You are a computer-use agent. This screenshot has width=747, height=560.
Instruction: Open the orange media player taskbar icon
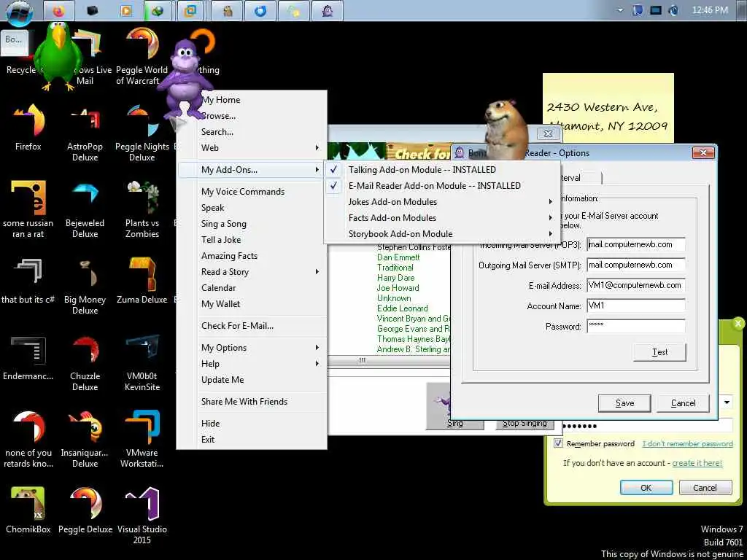125,11
